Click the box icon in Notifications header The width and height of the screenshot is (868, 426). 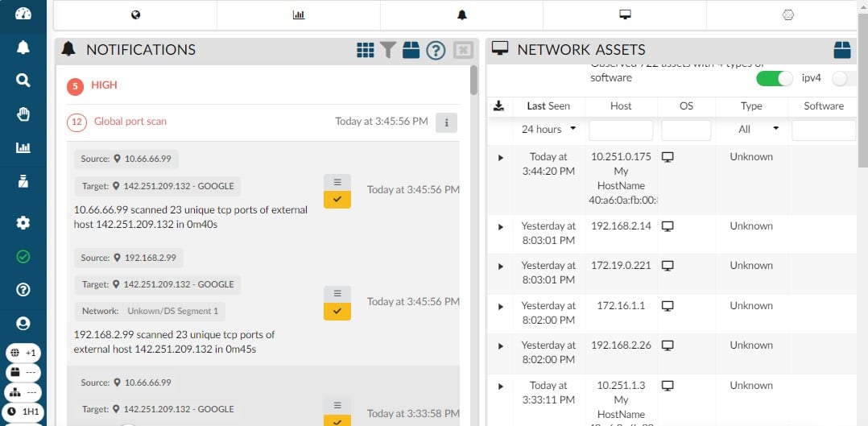[x=411, y=50]
